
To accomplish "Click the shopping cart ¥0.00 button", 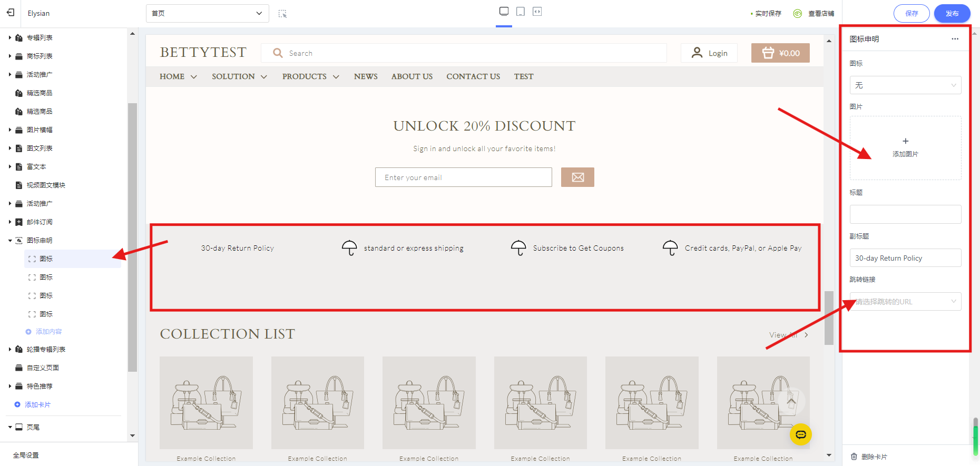I will coord(780,53).
